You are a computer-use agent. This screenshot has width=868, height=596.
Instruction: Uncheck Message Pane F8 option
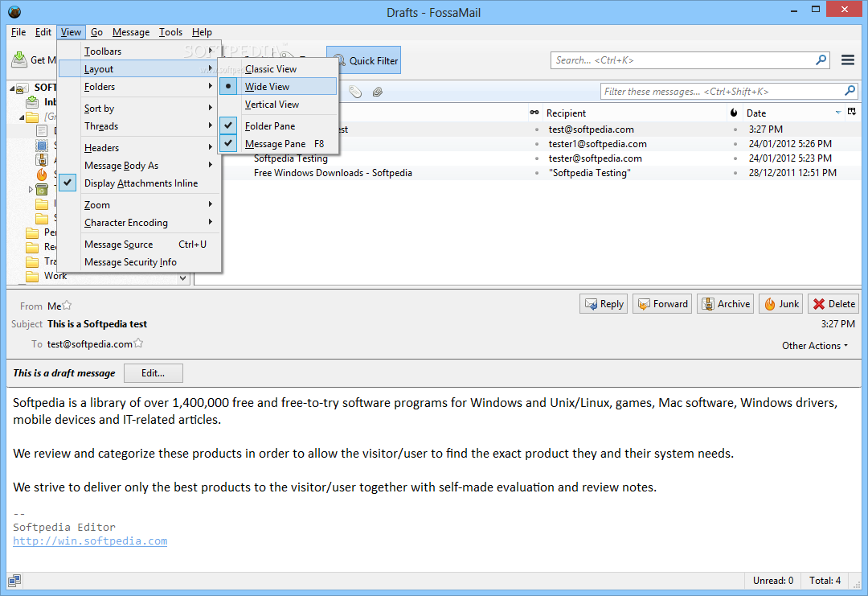tap(278, 143)
